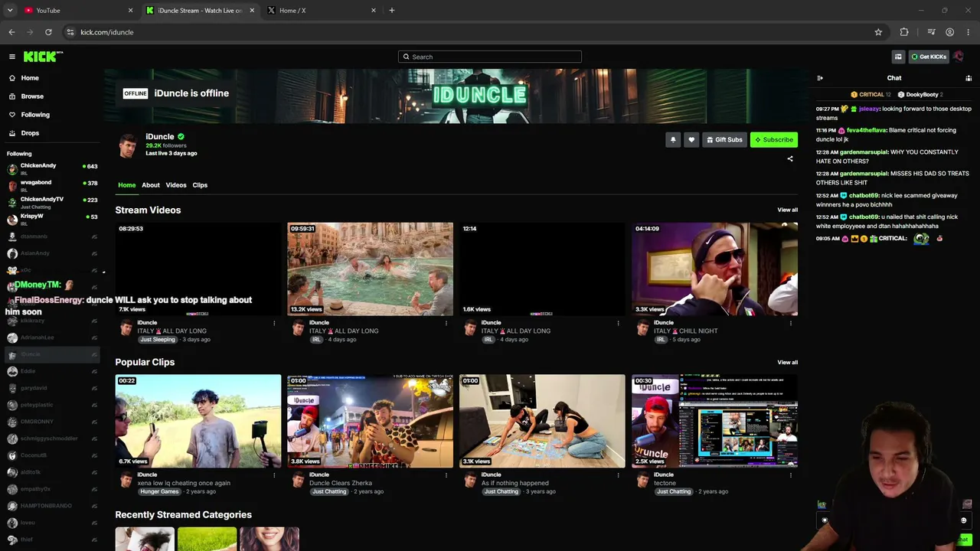The width and height of the screenshot is (980, 551).
Task: Open wvagabond in the Following list
Action: (x=52, y=186)
